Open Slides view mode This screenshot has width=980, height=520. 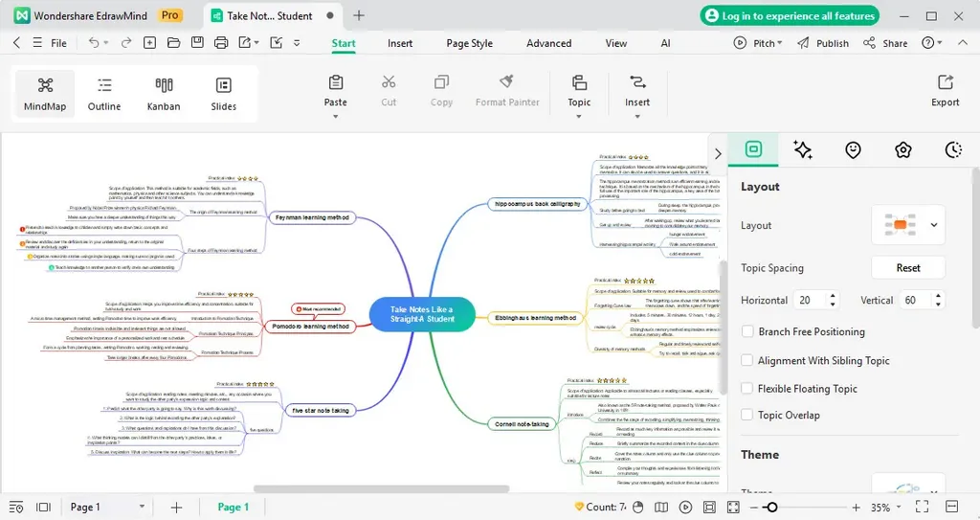223,94
